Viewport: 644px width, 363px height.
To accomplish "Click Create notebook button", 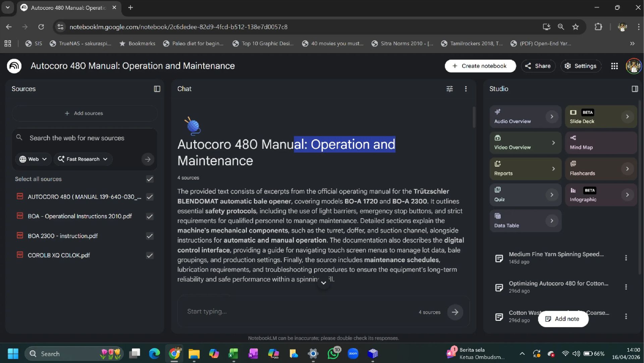I will pos(480,66).
